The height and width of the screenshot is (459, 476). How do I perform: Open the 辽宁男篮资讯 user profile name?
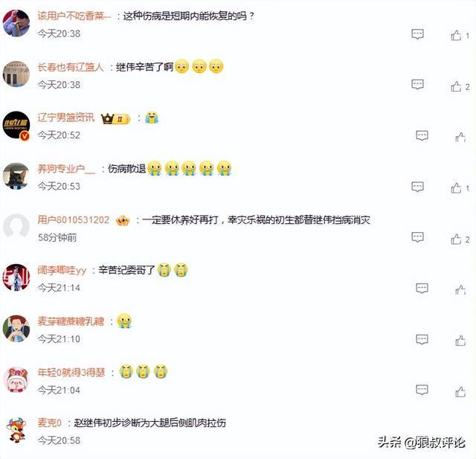[x=66, y=118]
